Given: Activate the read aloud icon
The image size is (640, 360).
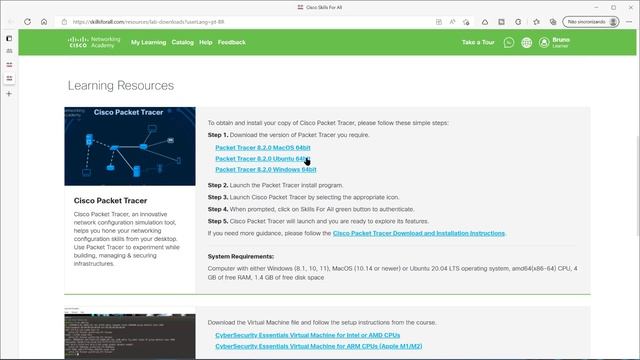Looking at the screenshot, I should click(x=452, y=22).
